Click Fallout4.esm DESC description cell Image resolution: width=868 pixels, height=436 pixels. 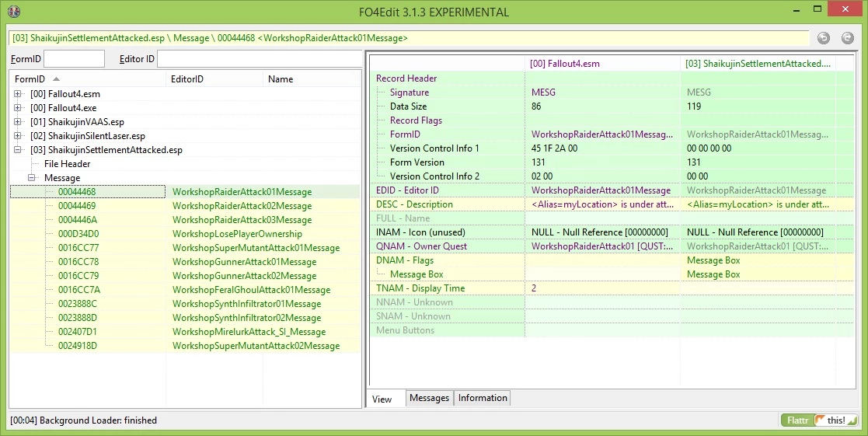(x=602, y=204)
